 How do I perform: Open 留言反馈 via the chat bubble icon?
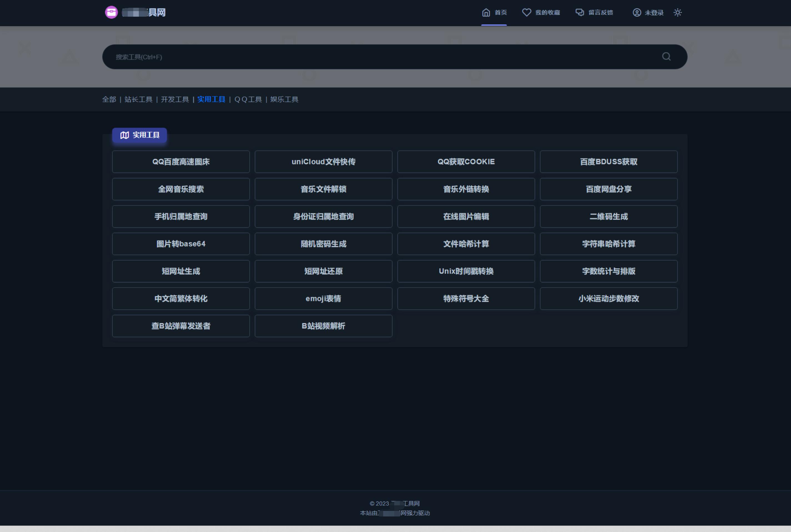[580, 12]
